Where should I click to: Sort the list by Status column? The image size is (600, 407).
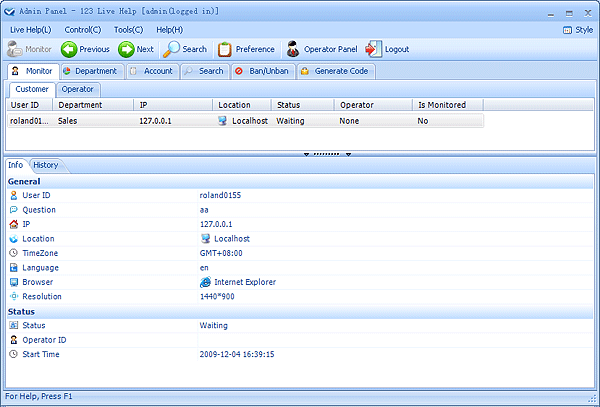(302, 104)
